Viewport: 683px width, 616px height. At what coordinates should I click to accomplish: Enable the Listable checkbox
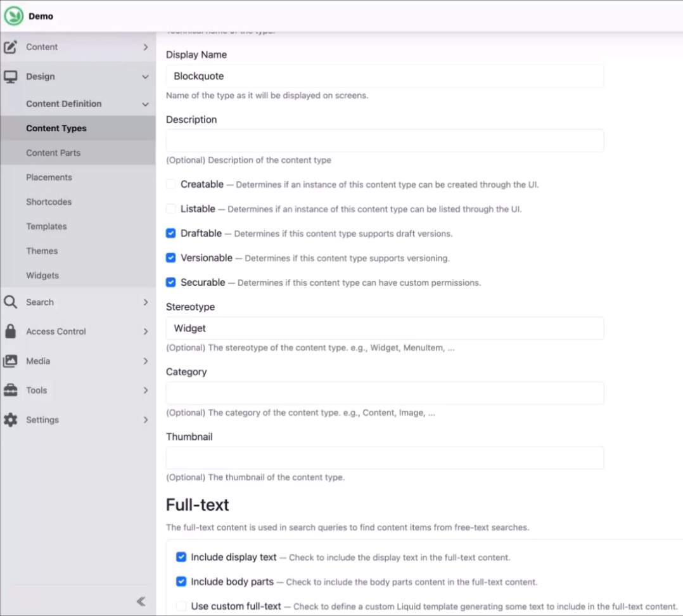pyautogui.click(x=171, y=209)
